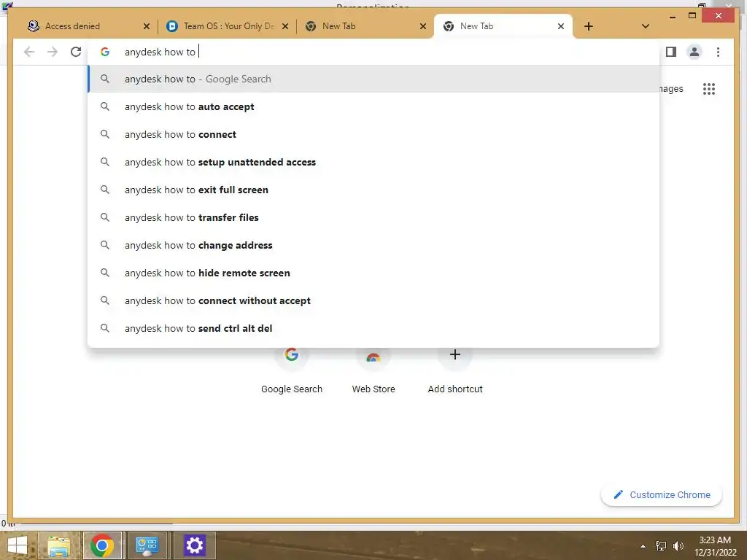This screenshot has width=747, height=560.
Task: Close the inactive New Tab
Action: pyautogui.click(x=422, y=26)
